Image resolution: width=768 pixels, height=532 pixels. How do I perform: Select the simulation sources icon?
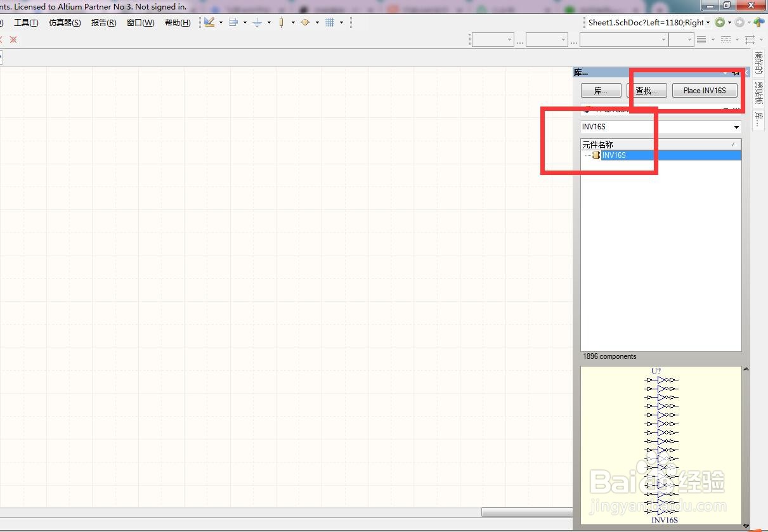[x=305, y=22]
